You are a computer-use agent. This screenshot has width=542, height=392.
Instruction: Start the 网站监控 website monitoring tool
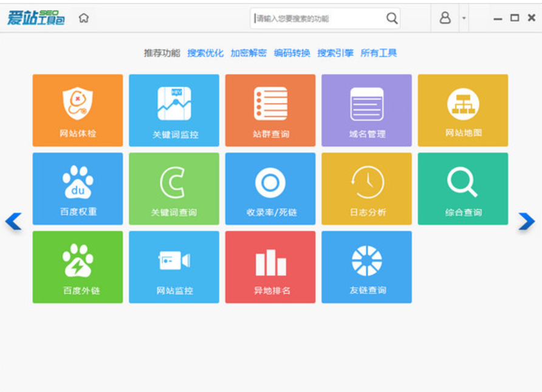pos(174,266)
